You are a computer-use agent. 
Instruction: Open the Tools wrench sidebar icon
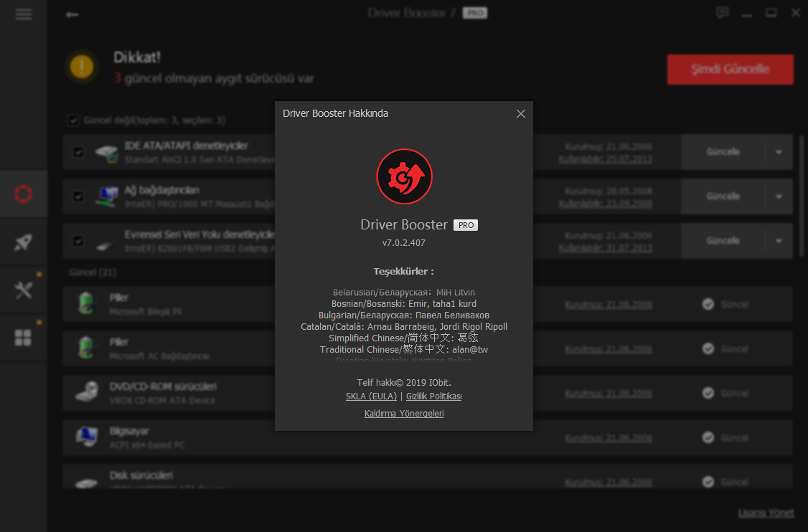[x=23, y=290]
